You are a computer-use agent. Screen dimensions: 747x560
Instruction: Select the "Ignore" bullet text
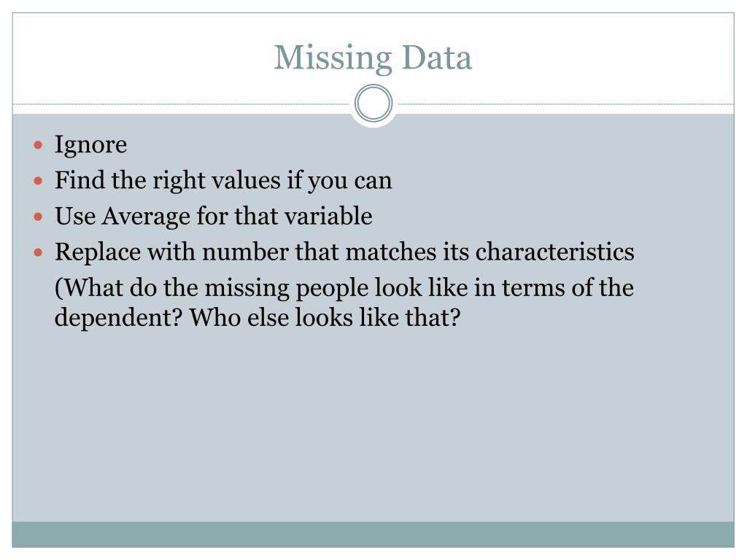[90, 145]
